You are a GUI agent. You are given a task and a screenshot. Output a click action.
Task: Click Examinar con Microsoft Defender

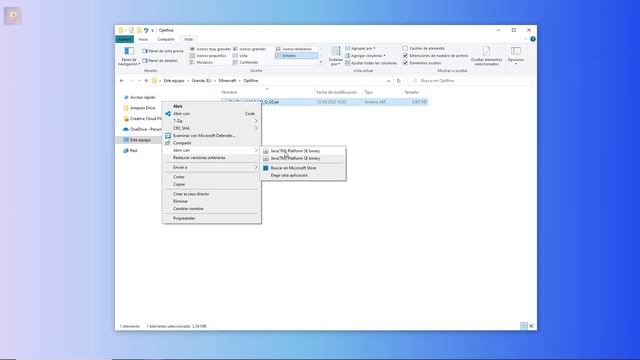[211, 136]
